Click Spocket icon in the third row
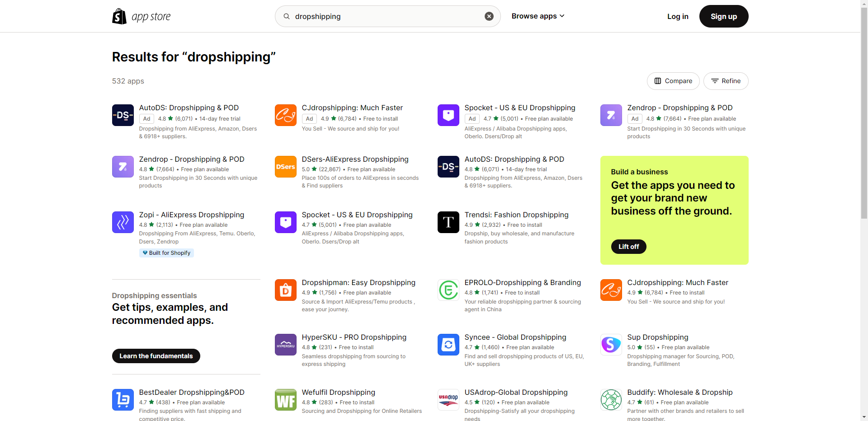Image resolution: width=868 pixels, height=421 pixels. pos(286,222)
